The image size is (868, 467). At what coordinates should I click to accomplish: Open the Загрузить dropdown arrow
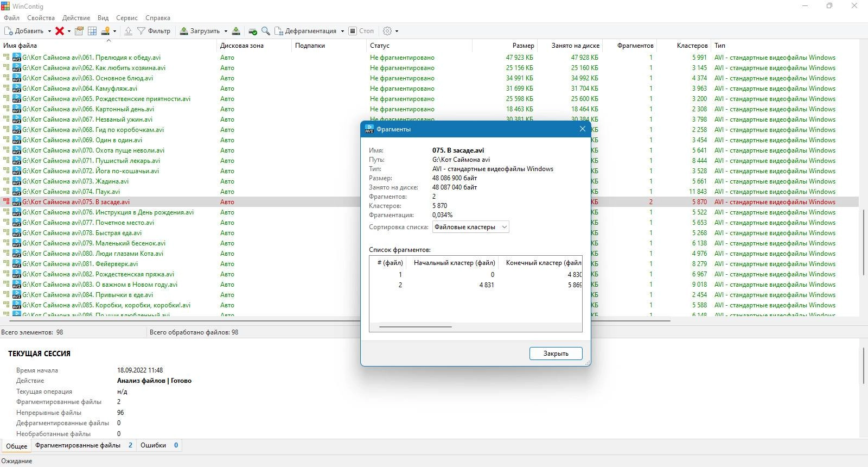click(x=225, y=31)
